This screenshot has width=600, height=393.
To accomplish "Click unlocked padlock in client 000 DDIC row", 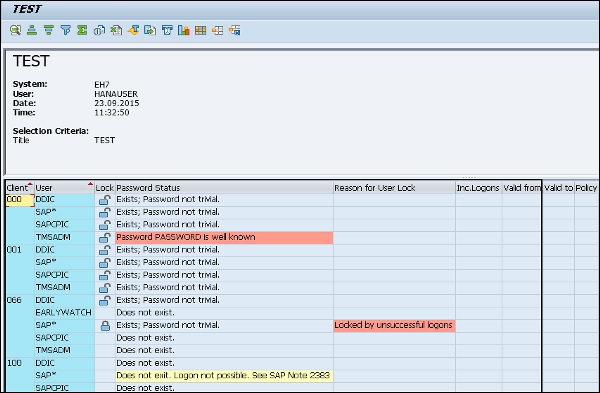I will coord(105,200).
